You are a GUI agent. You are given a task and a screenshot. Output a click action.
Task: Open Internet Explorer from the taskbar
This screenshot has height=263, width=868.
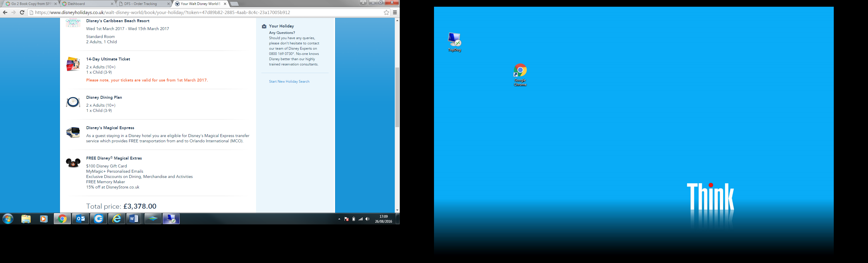[116, 219]
